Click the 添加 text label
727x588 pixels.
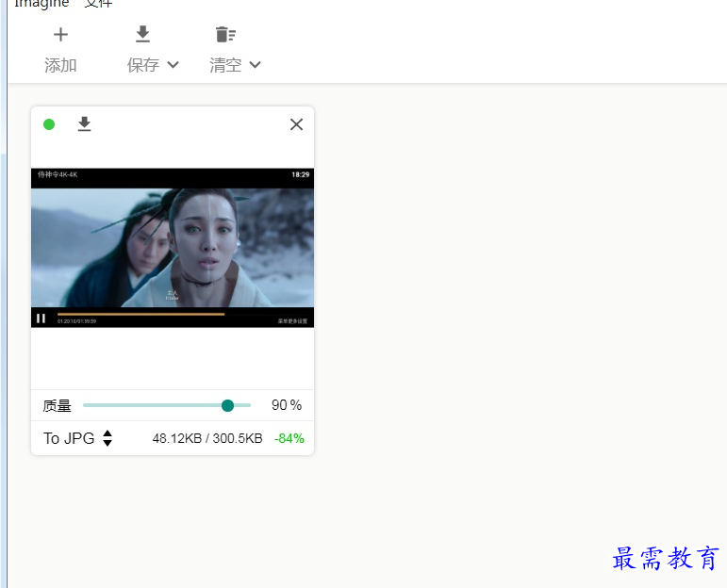point(60,65)
